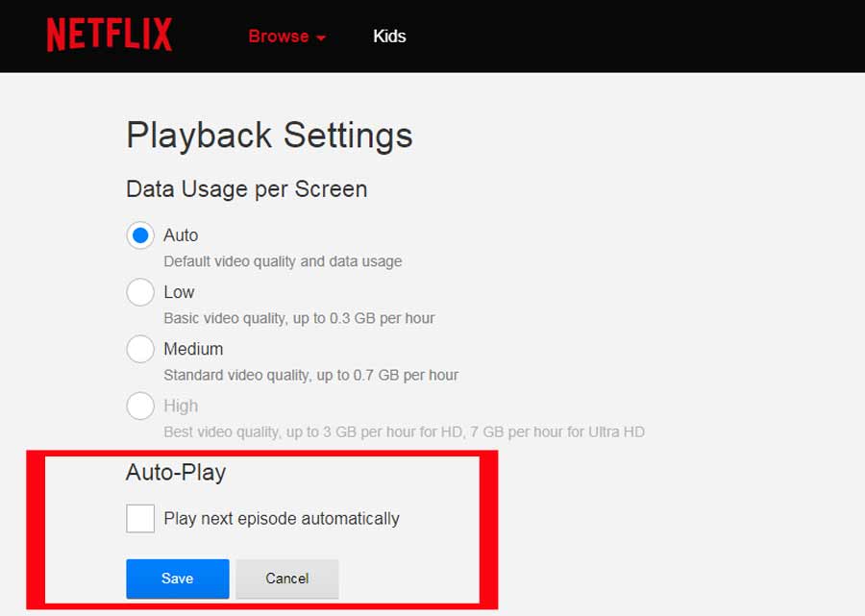Save the playback settings
The height and width of the screenshot is (616, 865).
click(x=178, y=579)
